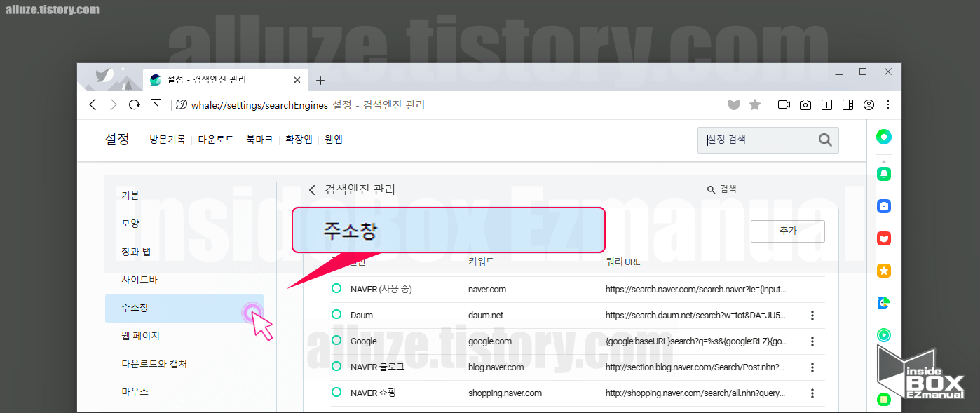Image resolution: width=980 pixels, height=413 pixels.
Task: Open the green play button sidebar icon
Action: tap(884, 335)
